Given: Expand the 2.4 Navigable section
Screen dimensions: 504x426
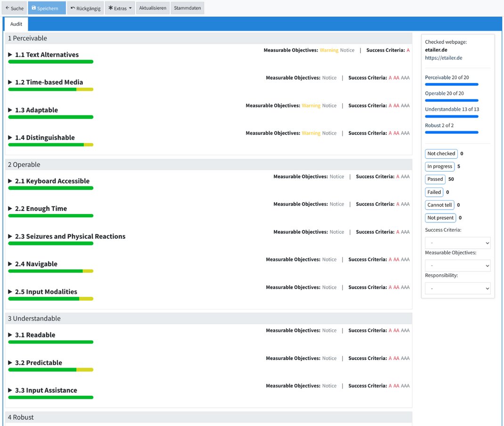Looking at the screenshot, I should [x=36, y=264].
